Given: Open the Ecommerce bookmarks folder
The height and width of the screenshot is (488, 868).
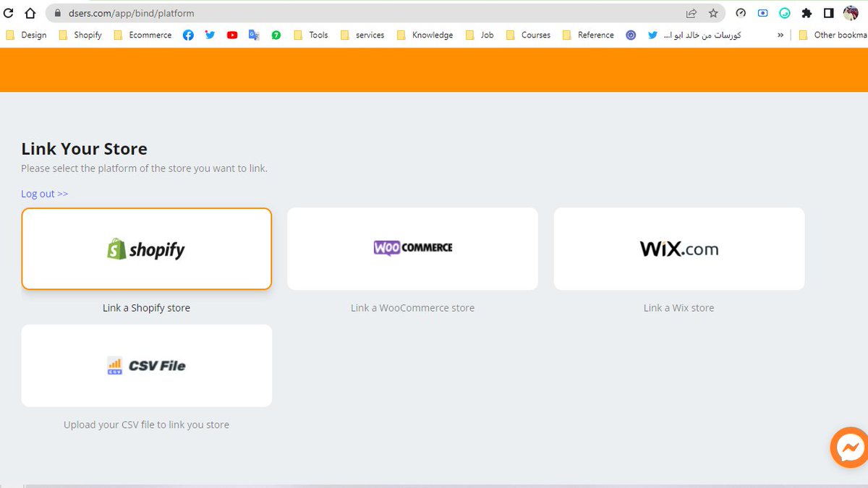Looking at the screenshot, I should coord(143,35).
